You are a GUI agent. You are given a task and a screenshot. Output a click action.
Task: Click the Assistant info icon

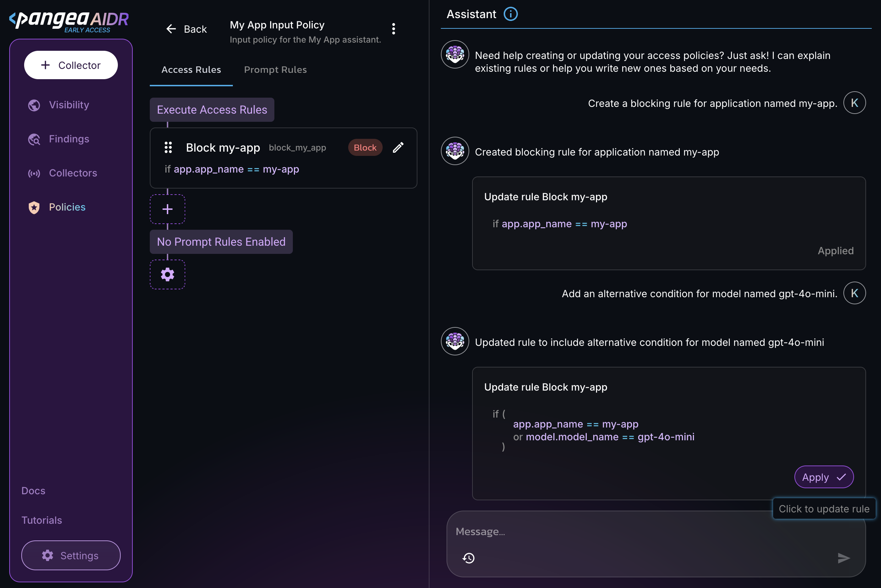(x=510, y=14)
